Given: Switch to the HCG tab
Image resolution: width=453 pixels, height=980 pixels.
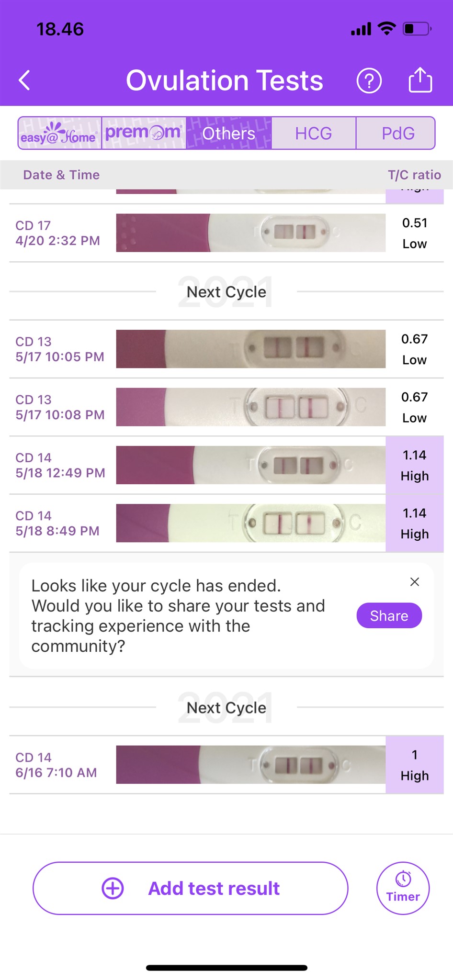Looking at the screenshot, I should [x=313, y=134].
